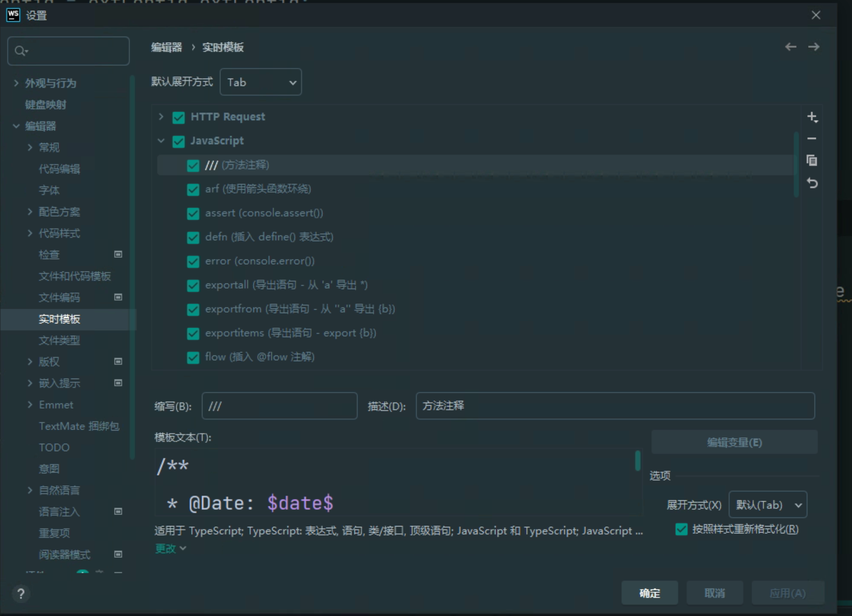
Task: Click the project-level icon beside 语言注入
Action: 118,511
